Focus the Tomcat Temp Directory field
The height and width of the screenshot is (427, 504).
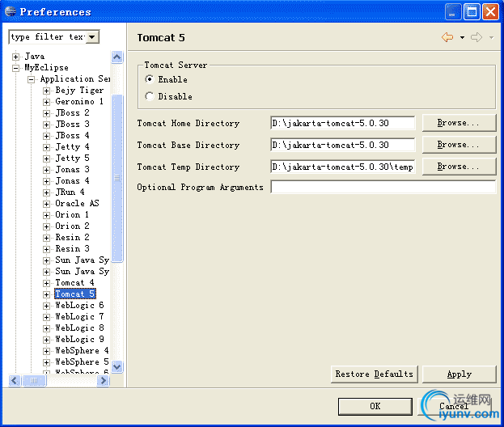pos(343,167)
